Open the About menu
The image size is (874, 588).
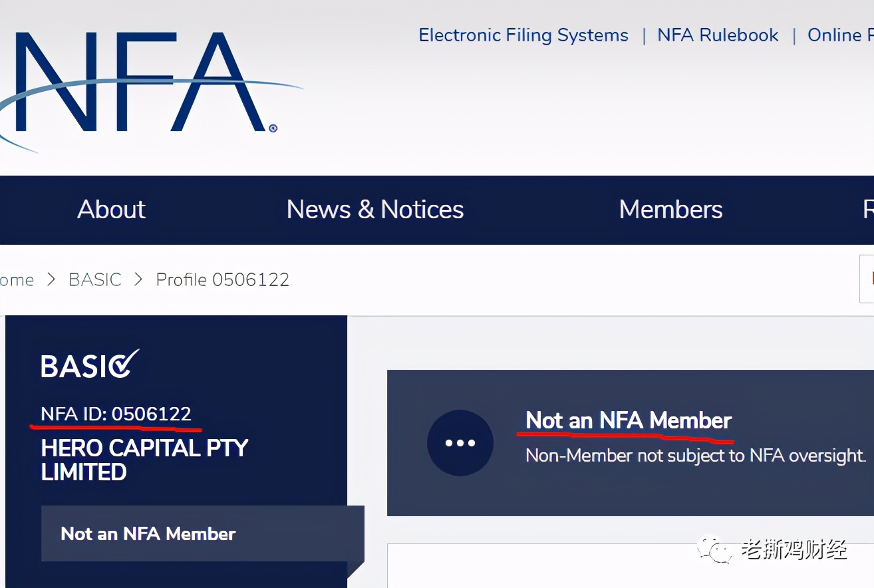coord(111,210)
